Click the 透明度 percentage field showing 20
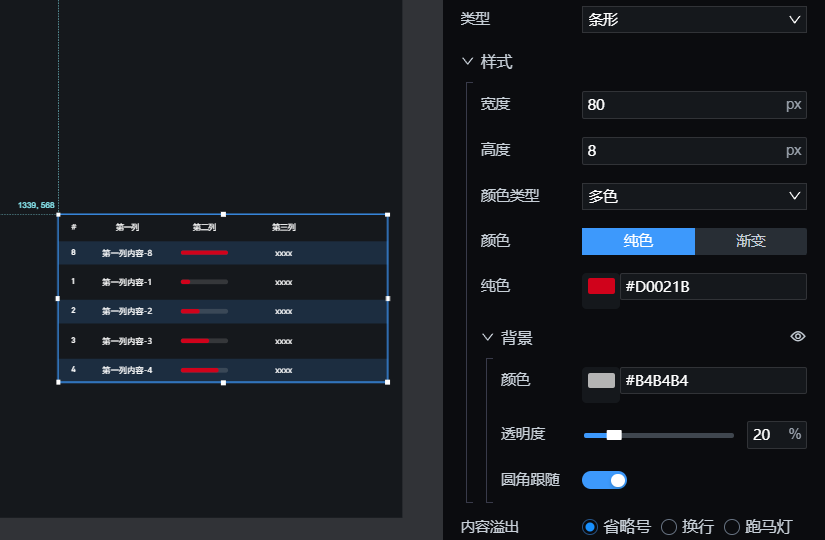 (x=777, y=435)
